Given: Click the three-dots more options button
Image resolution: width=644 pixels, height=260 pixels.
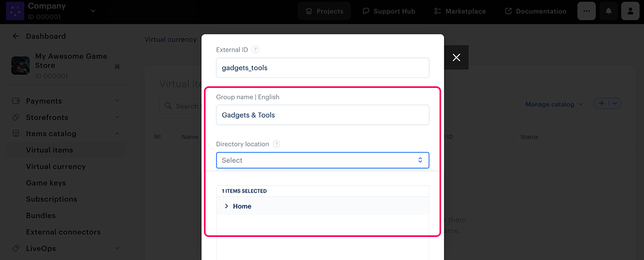Looking at the screenshot, I should pos(587,11).
